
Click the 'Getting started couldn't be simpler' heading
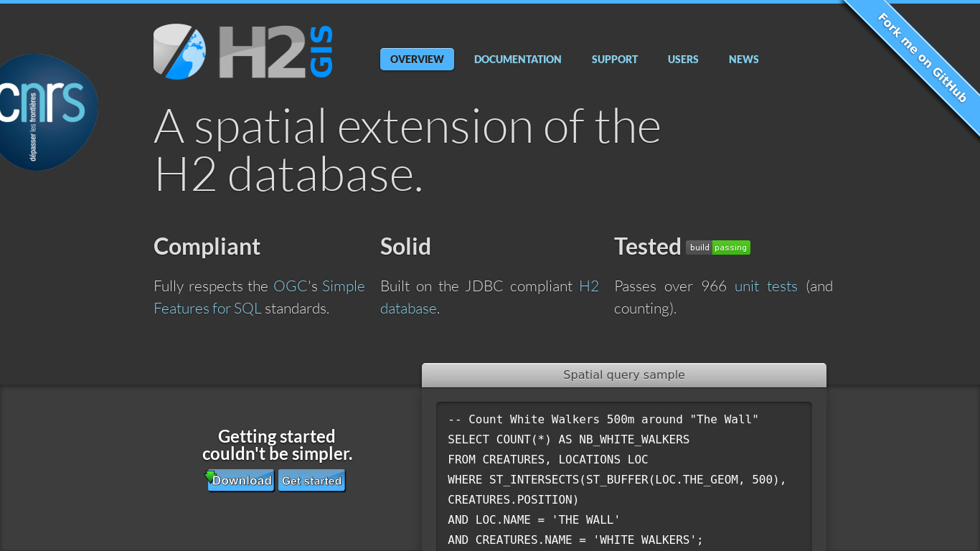[x=277, y=446]
